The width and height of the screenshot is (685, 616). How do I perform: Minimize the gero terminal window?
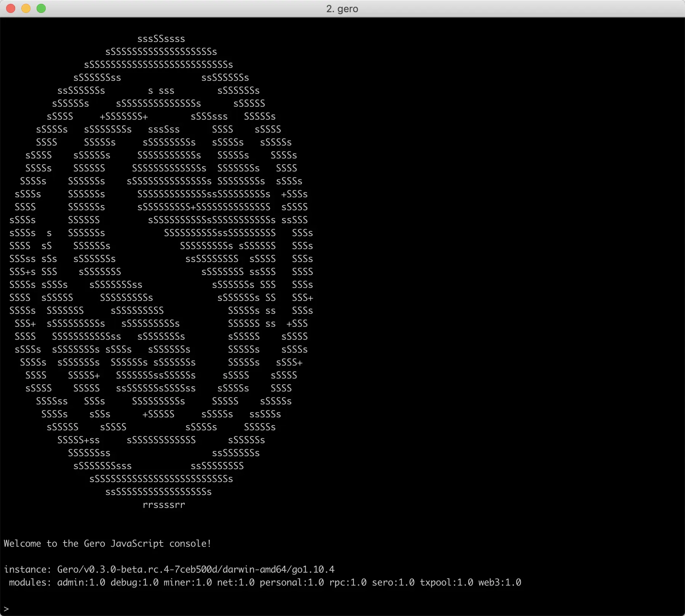(x=26, y=8)
